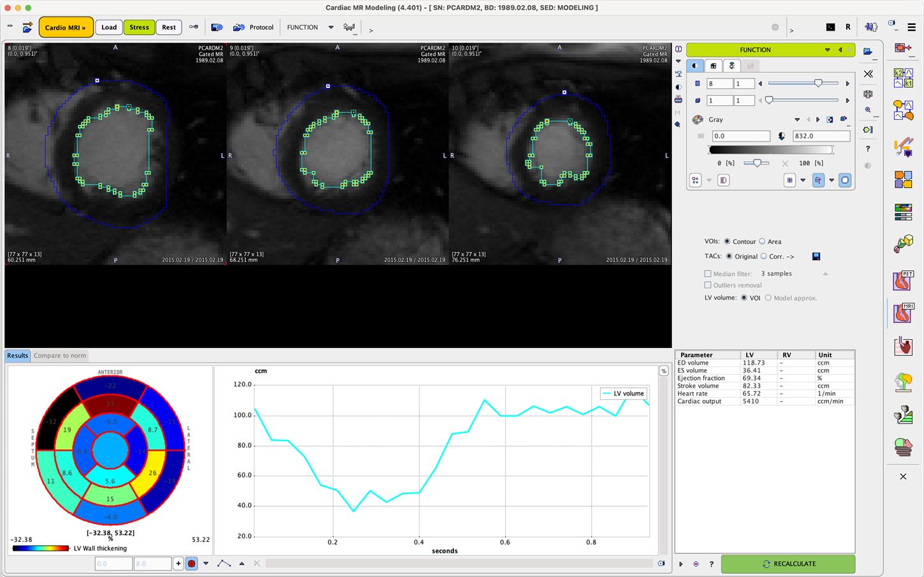Screen dimensions: 924x577
Task: Toggle the % button on the curve plot
Action: click(664, 371)
